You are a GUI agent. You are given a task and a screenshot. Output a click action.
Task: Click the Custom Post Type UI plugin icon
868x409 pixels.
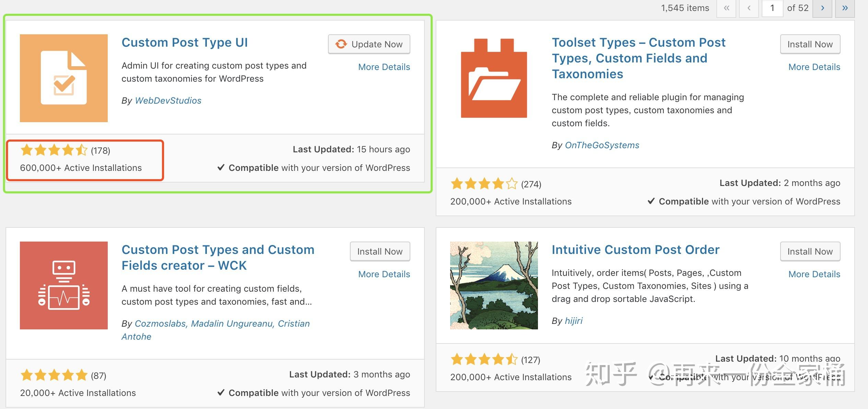click(64, 78)
